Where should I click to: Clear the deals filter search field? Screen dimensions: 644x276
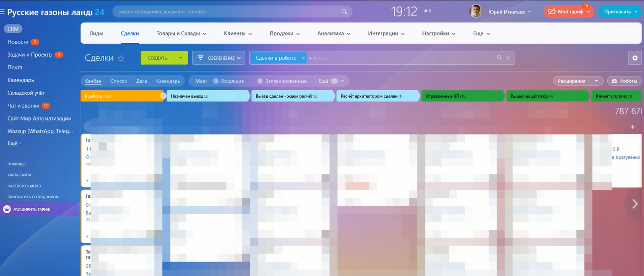508,58
